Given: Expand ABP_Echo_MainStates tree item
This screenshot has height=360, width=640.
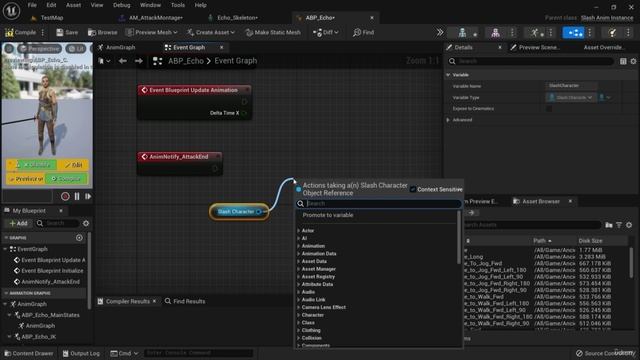Looking at the screenshot, I should click(9, 315).
